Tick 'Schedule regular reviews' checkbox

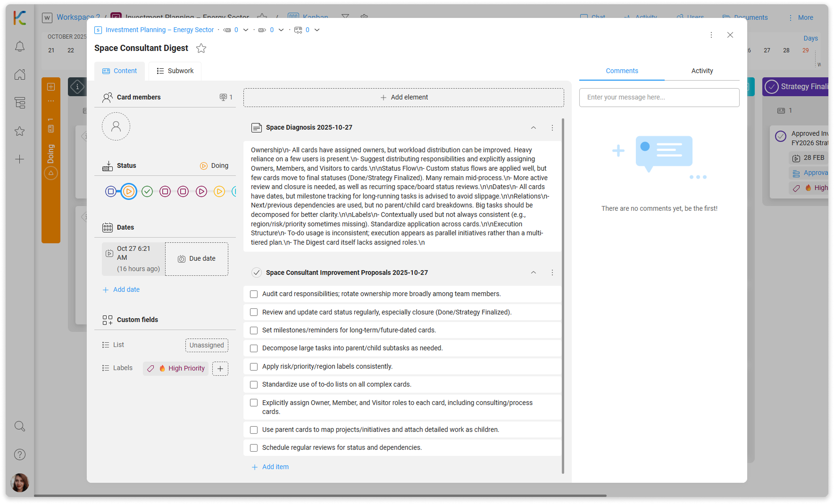tap(254, 448)
